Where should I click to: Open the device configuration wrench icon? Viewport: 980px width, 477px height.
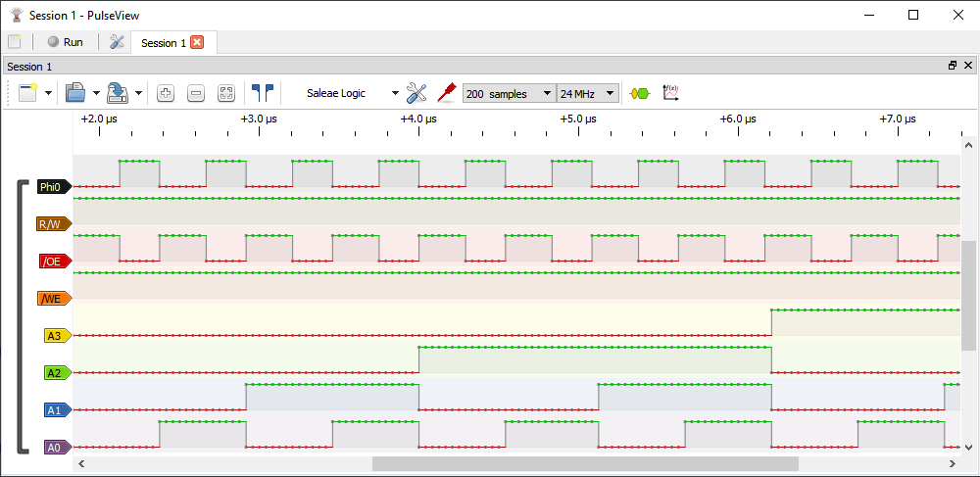click(x=416, y=93)
